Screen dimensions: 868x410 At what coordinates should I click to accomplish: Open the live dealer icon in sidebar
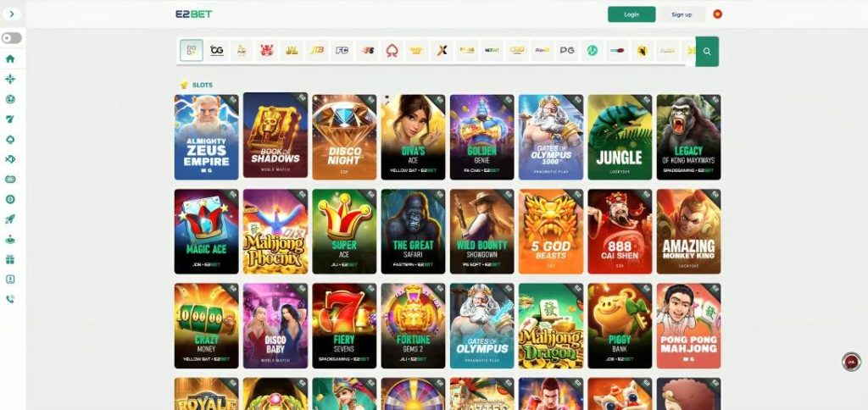click(x=10, y=239)
